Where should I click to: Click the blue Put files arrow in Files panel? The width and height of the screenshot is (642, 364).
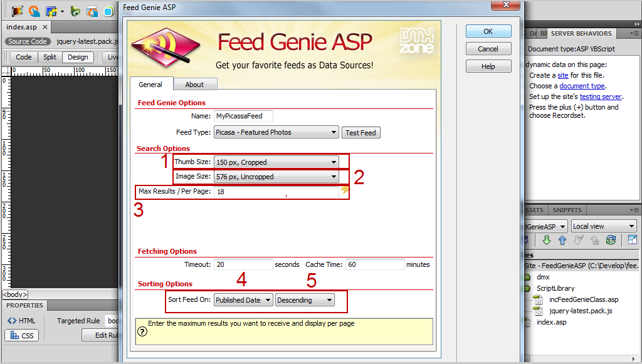(x=562, y=240)
